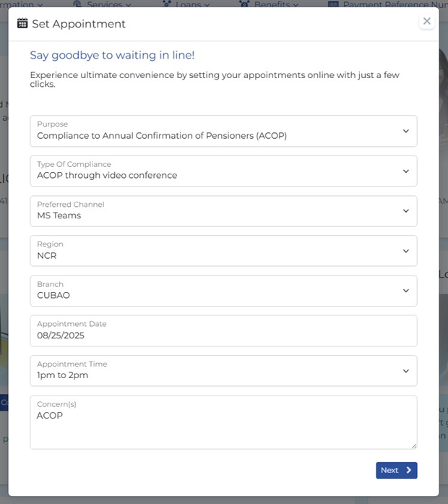The width and height of the screenshot is (448, 504).
Task: Open the Preferred Channel dropdown chevron
Action: 406,211
